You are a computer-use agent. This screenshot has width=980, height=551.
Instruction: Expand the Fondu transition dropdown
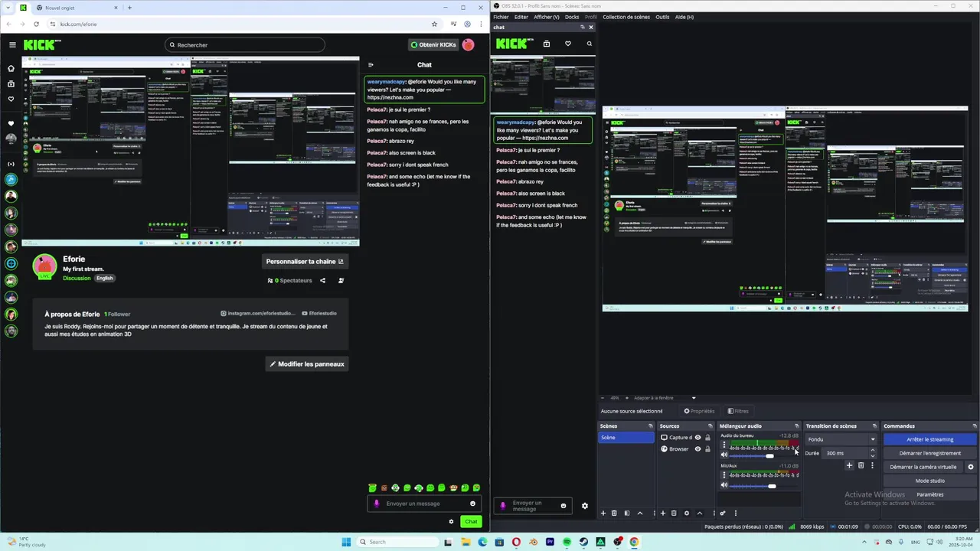[x=872, y=439]
